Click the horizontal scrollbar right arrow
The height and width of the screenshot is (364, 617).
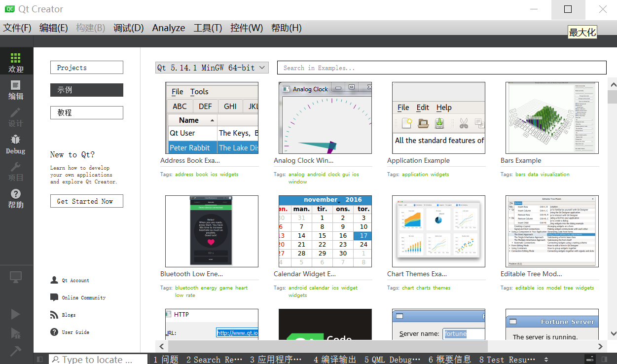pyautogui.click(x=600, y=346)
